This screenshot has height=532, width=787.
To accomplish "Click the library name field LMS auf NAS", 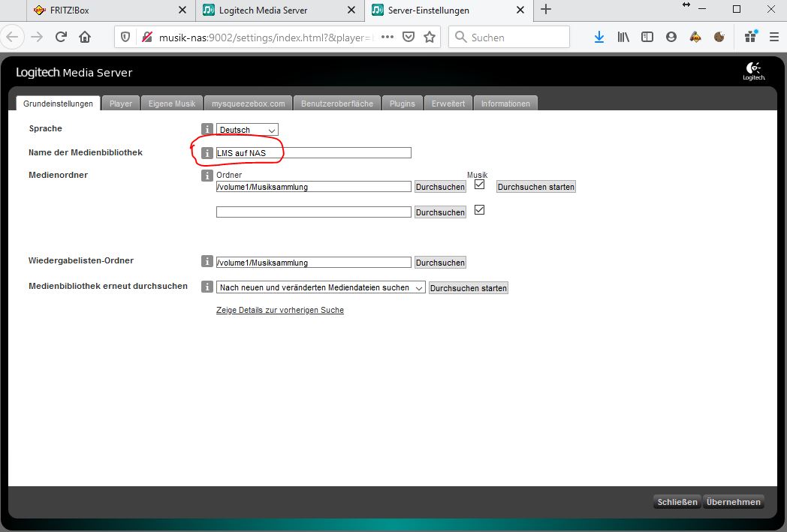I will coord(314,153).
